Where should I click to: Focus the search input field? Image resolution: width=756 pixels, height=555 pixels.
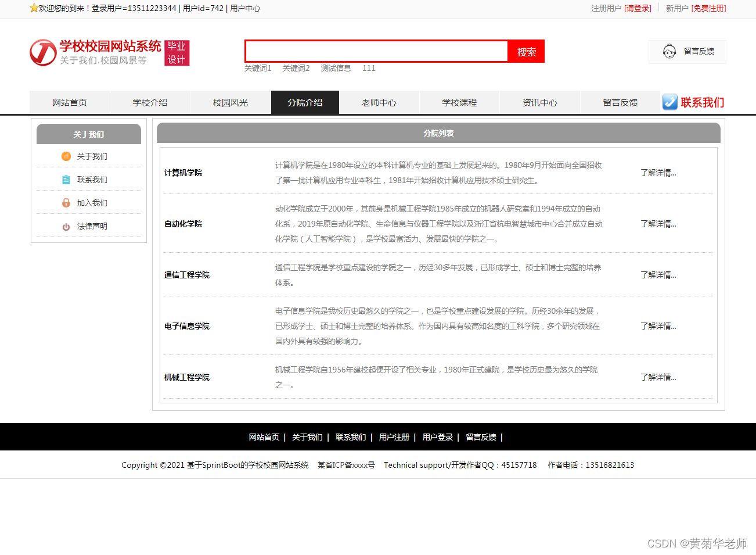(377, 51)
